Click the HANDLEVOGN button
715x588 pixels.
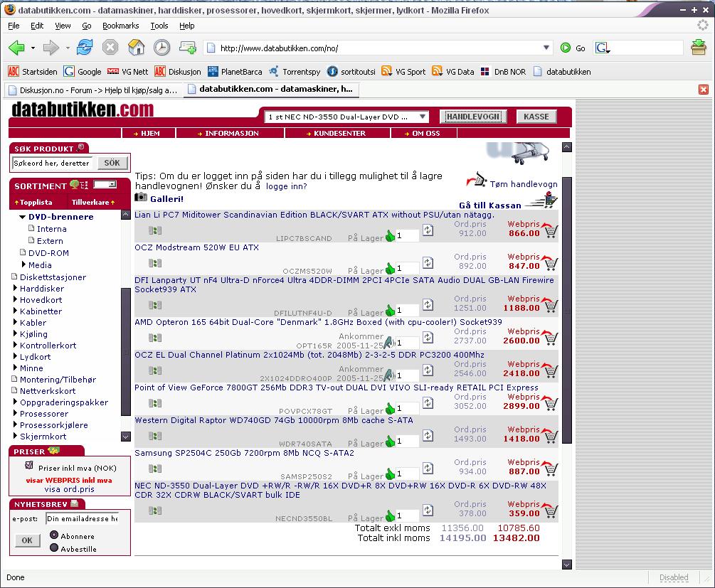coord(473,117)
